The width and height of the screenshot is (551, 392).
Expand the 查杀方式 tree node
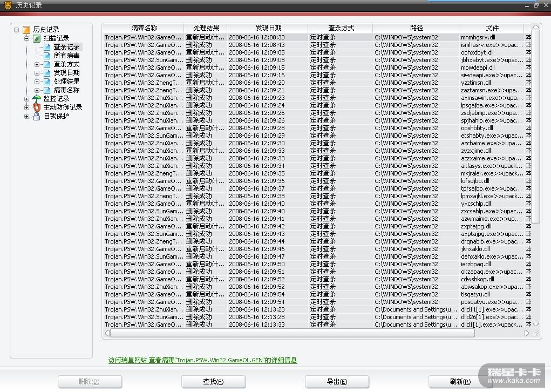37,64
